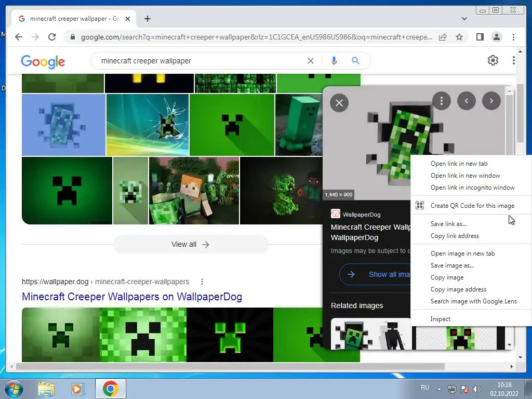Click the Chrome icon on the taskbar
Image resolution: width=532 pixels, height=399 pixels.
110,389
